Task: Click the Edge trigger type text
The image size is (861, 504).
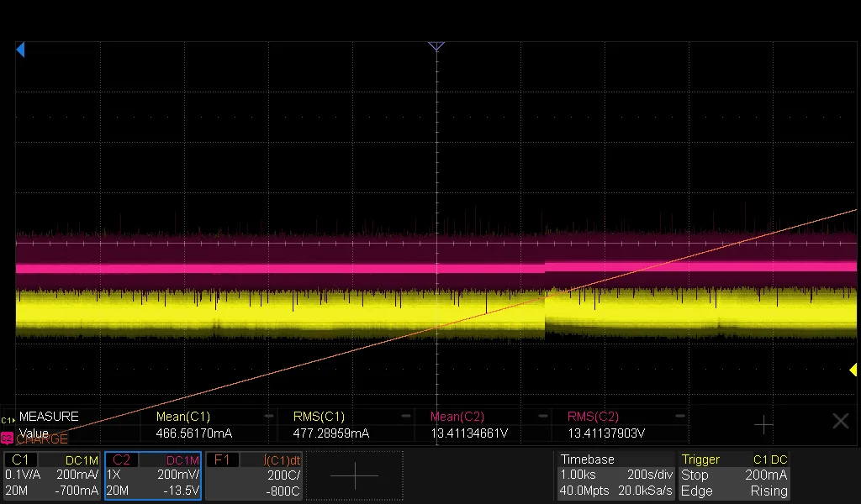Action: [x=696, y=491]
